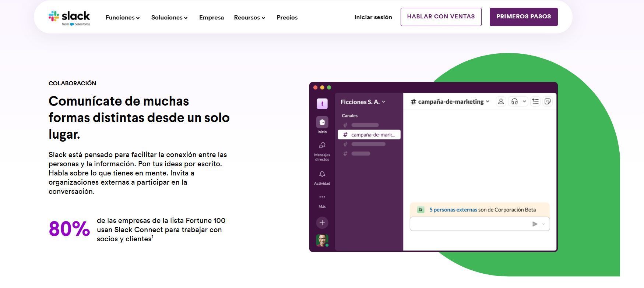Viewport: 644px width, 288px height.
Task: Click the Actividad bell icon
Action: point(322,174)
